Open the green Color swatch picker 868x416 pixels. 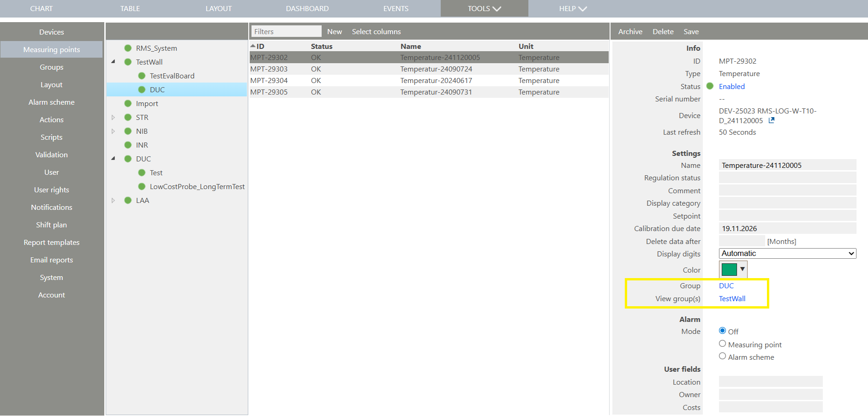coord(728,269)
